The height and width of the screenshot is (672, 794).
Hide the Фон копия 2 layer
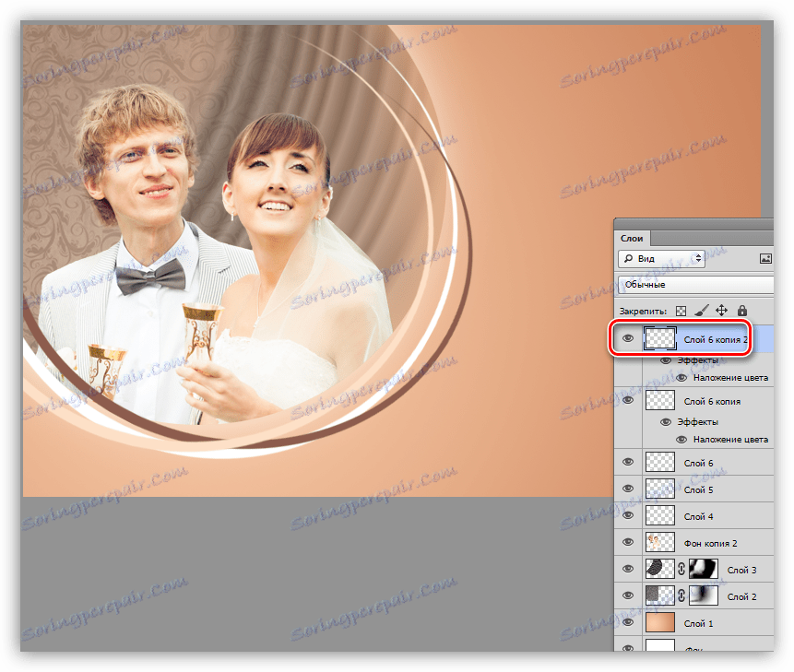628,542
